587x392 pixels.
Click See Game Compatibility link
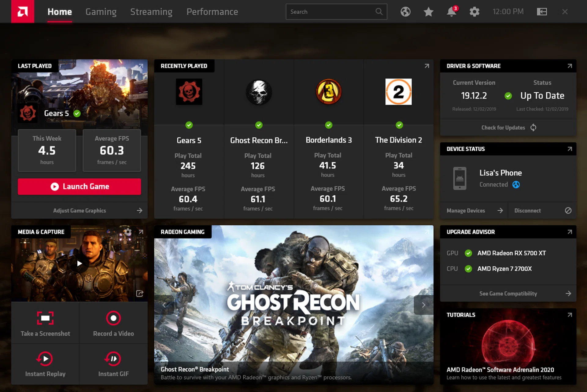click(x=508, y=294)
